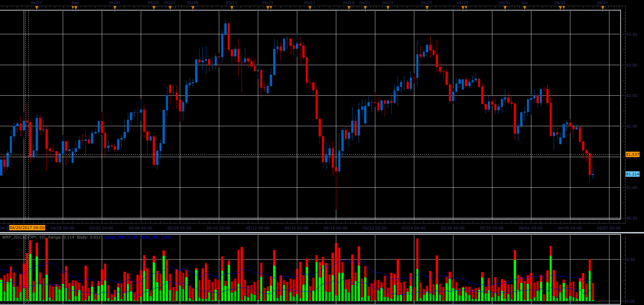The height and width of the screenshot is (305, 644).
Task: Click the orange marker under 05/17
Action: pos(310,8)
